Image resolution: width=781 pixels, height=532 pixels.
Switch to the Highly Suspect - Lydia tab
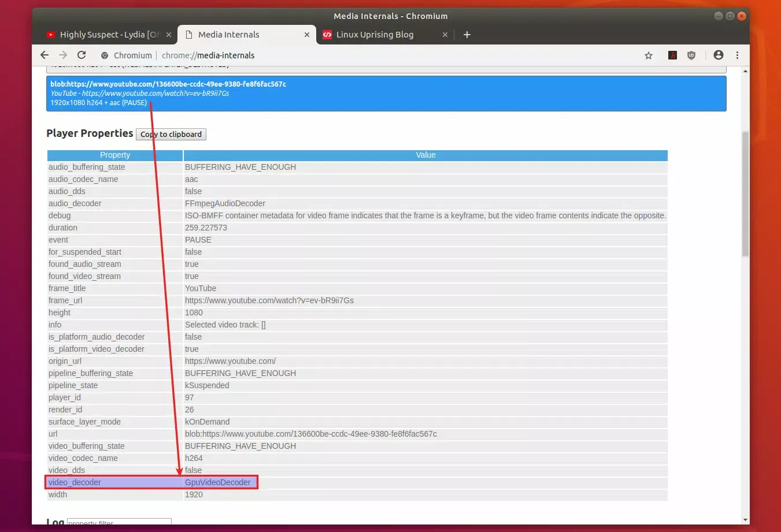click(x=108, y=35)
